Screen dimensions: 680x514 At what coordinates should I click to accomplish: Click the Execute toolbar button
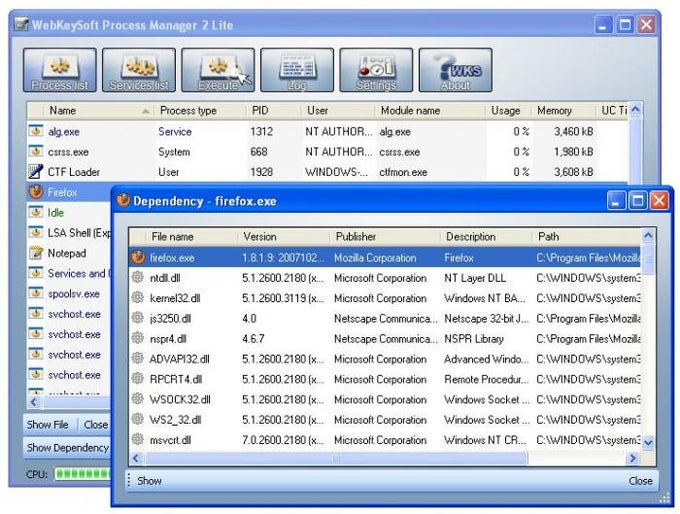(x=218, y=70)
